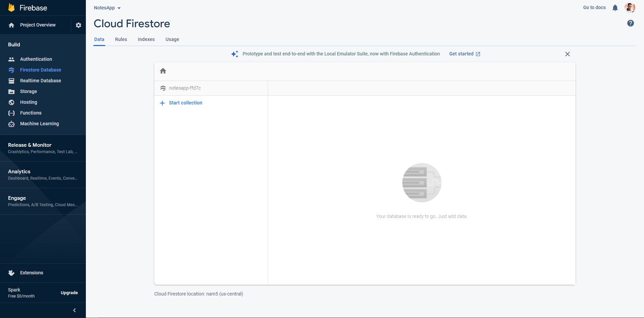Click the Firebase flame logo

11,7
